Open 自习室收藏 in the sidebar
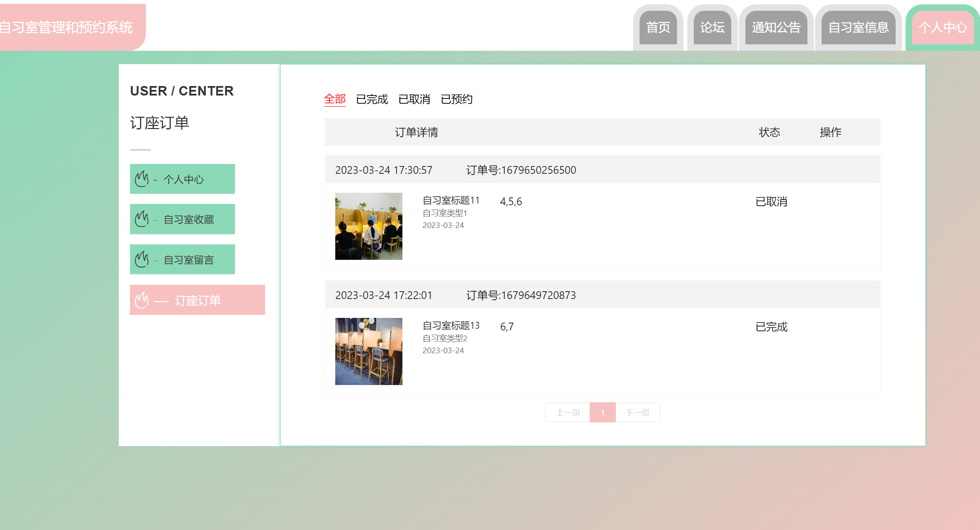980x530 pixels. tap(189, 219)
